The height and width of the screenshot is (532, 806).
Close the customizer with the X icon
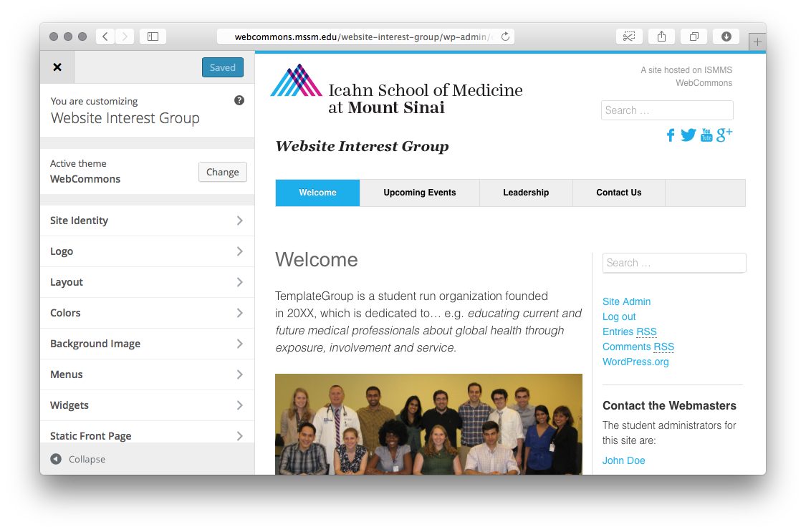tap(57, 67)
